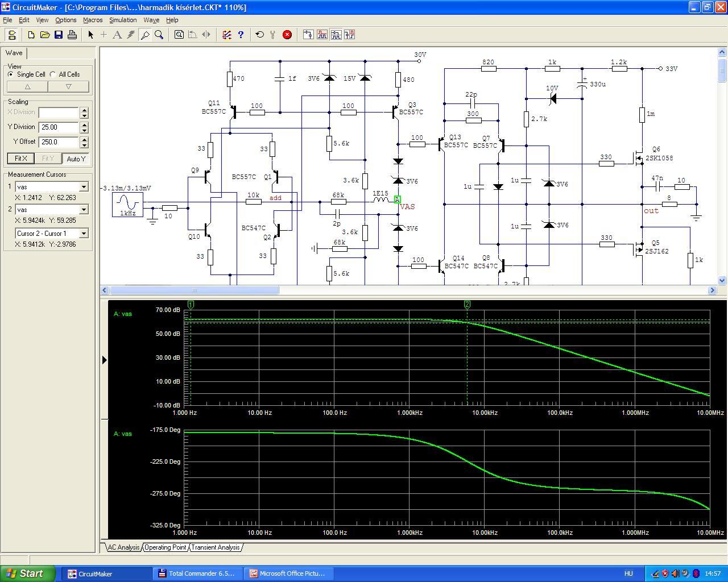Image resolution: width=728 pixels, height=582 pixels.
Task: Click the speaker volume icon in system tray
Action: pos(675,573)
